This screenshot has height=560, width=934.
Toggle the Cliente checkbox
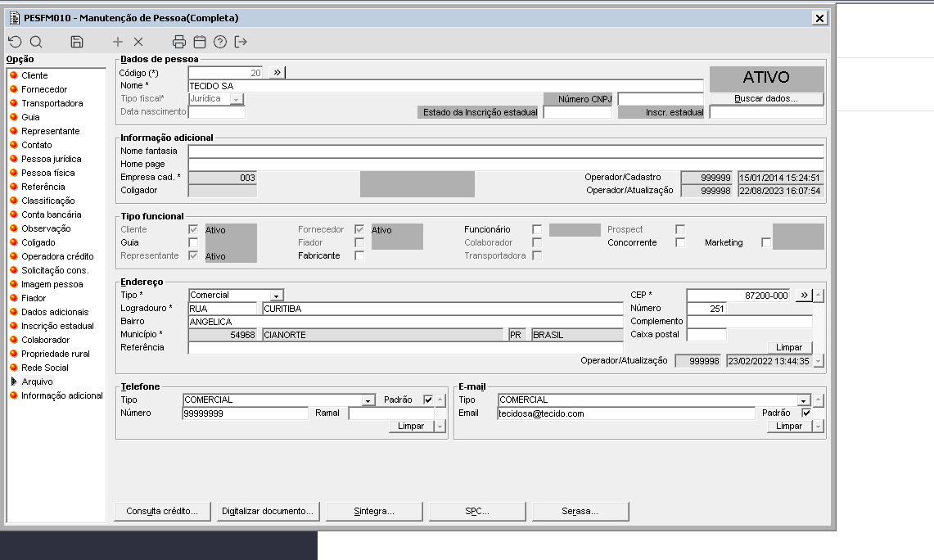click(x=193, y=229)
